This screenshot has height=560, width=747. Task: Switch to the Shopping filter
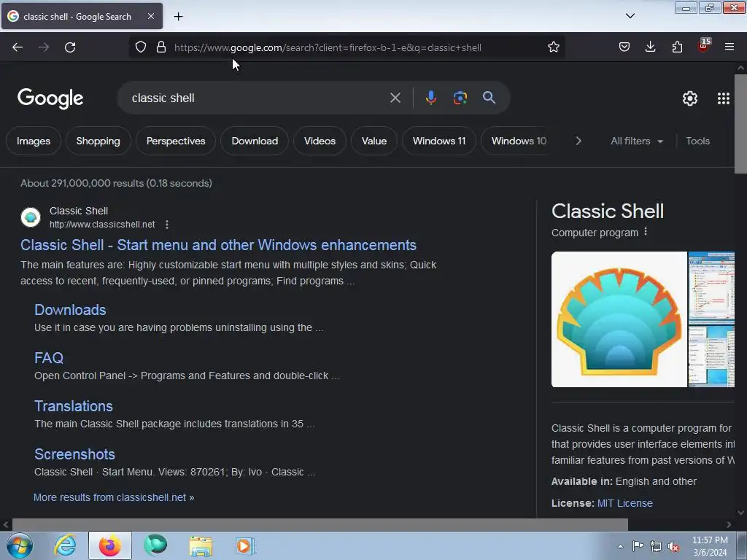[x=98, y=141]
